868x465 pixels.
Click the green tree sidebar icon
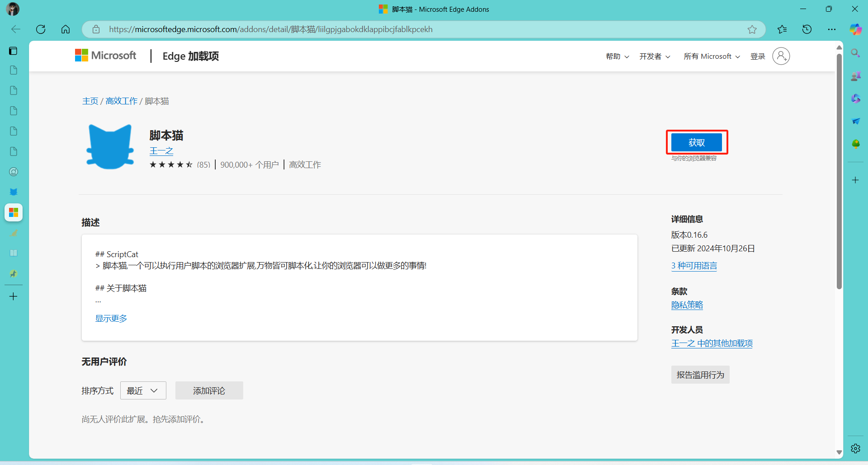click(x=855, y=144)
